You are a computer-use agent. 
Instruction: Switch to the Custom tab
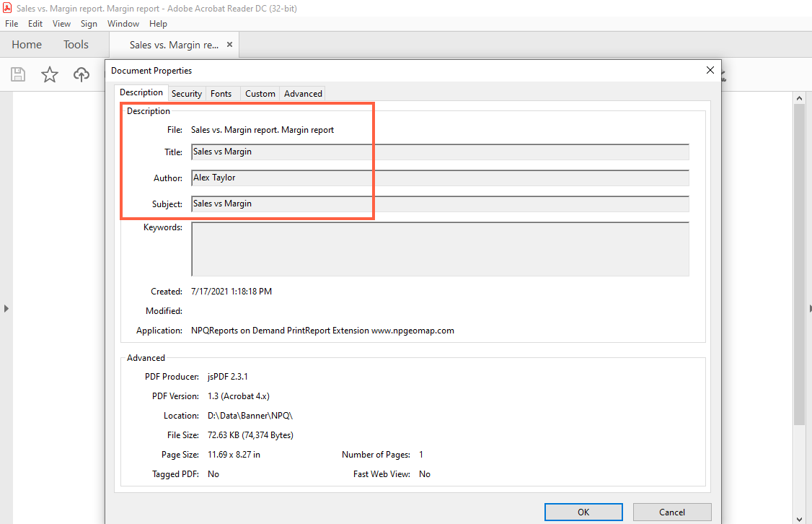tap(260, 93)
